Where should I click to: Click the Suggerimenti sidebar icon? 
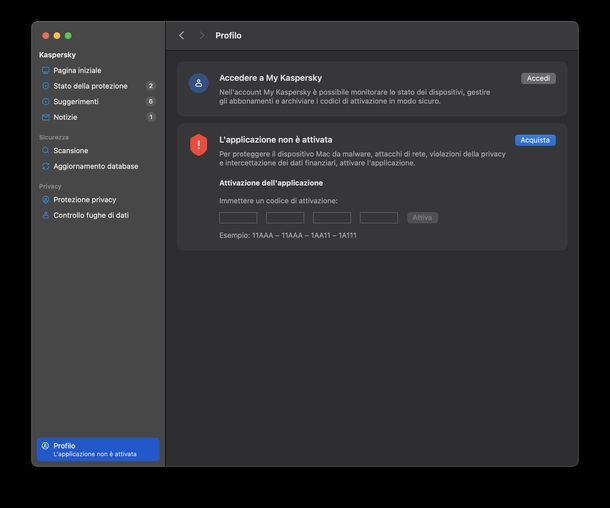point(46,102)
